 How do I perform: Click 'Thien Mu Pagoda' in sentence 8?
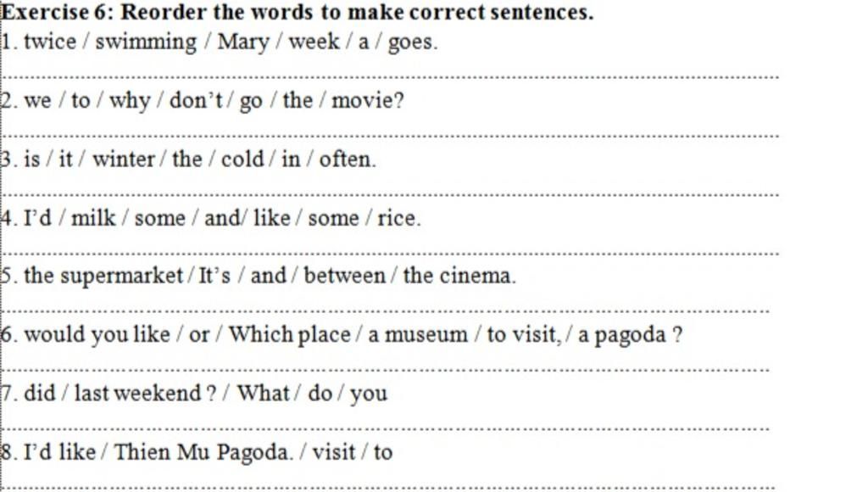(202, 453)
